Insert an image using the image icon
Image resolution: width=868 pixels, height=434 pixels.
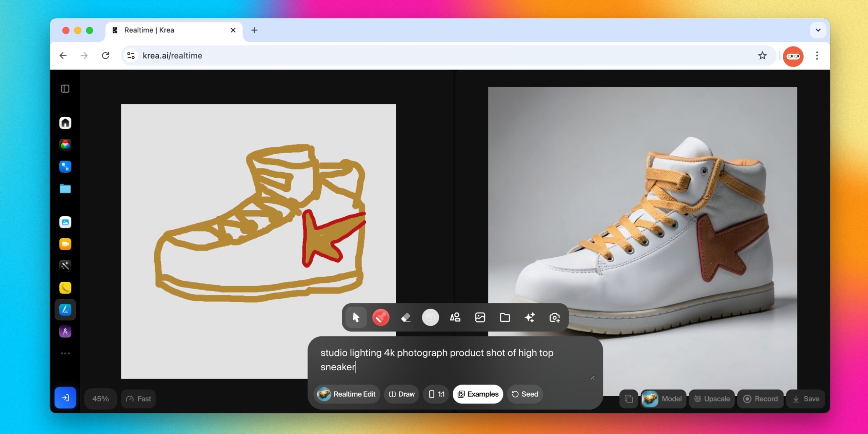pyautogui.click(x=480, y=317)
